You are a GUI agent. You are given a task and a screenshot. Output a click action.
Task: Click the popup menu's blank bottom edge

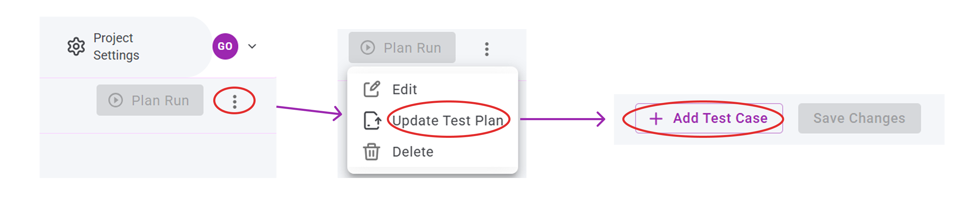click(432, 170)
